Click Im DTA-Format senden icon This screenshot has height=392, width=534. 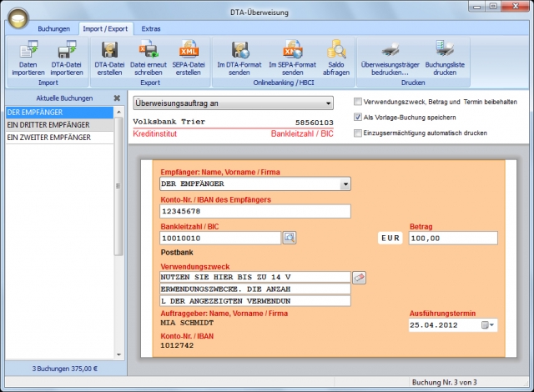pos(239,50)
